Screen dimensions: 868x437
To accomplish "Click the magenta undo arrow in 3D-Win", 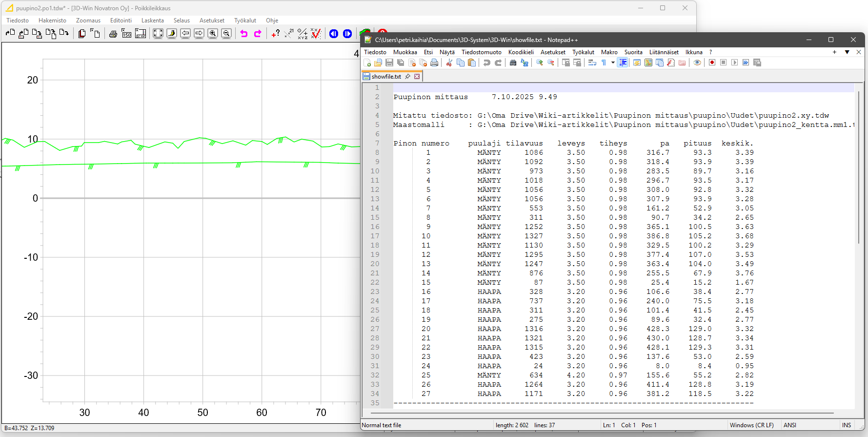I will tap(244, 33).
